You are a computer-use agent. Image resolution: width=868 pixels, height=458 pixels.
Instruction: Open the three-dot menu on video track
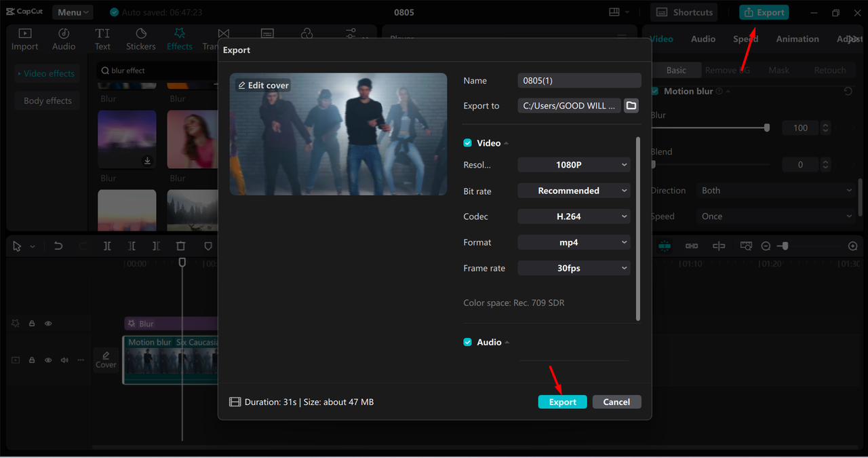pyautogui.click(x=81, y=360)
